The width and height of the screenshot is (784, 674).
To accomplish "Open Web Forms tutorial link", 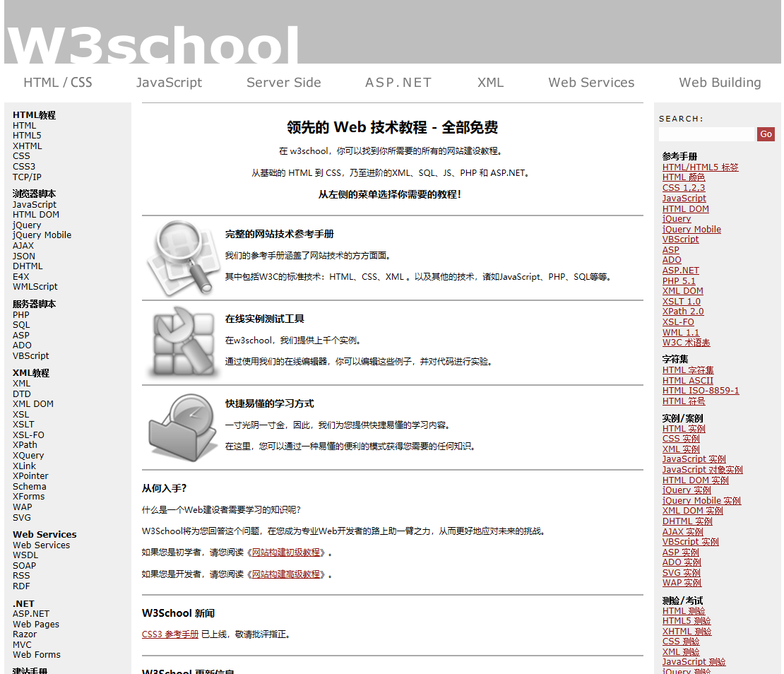I will coord(37,654).
